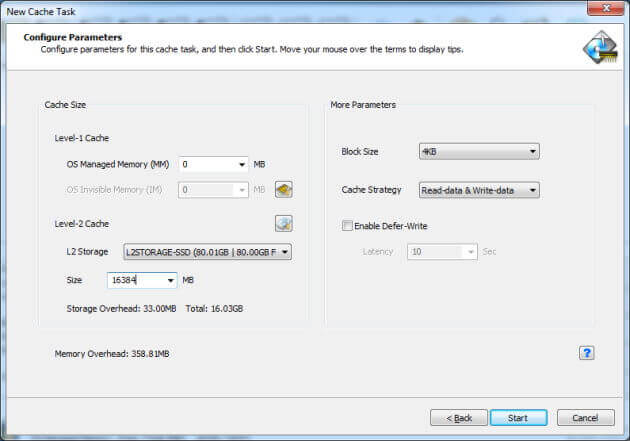
Task: Close the New Cache Task window
Action: (606, 8)
